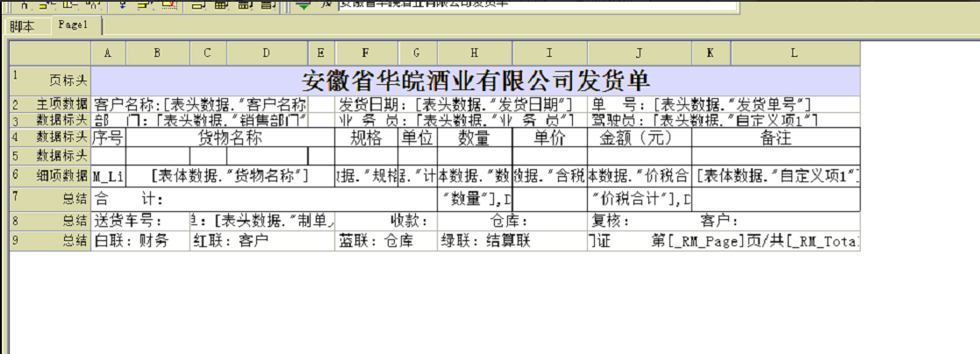Select column header A
This screenshot has height=354, width=980.
point(108,53)
